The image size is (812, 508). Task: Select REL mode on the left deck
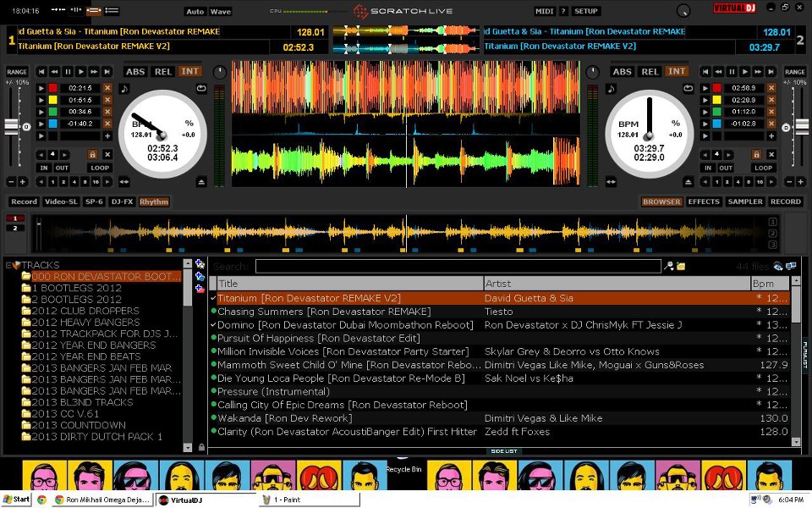pos(163,71)
